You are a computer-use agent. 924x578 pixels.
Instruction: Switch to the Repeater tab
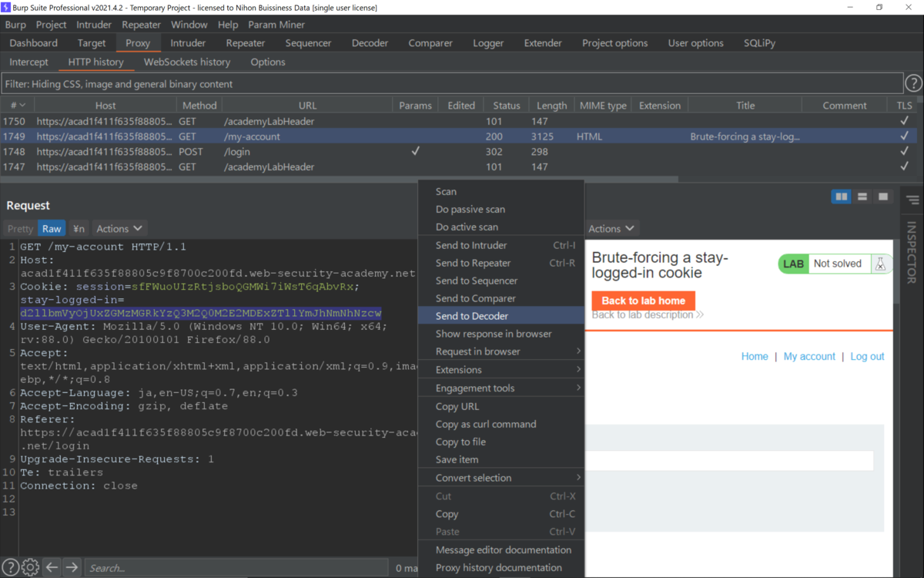245,43
